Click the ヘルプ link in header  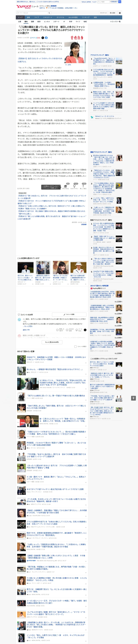tap(94, 2)
